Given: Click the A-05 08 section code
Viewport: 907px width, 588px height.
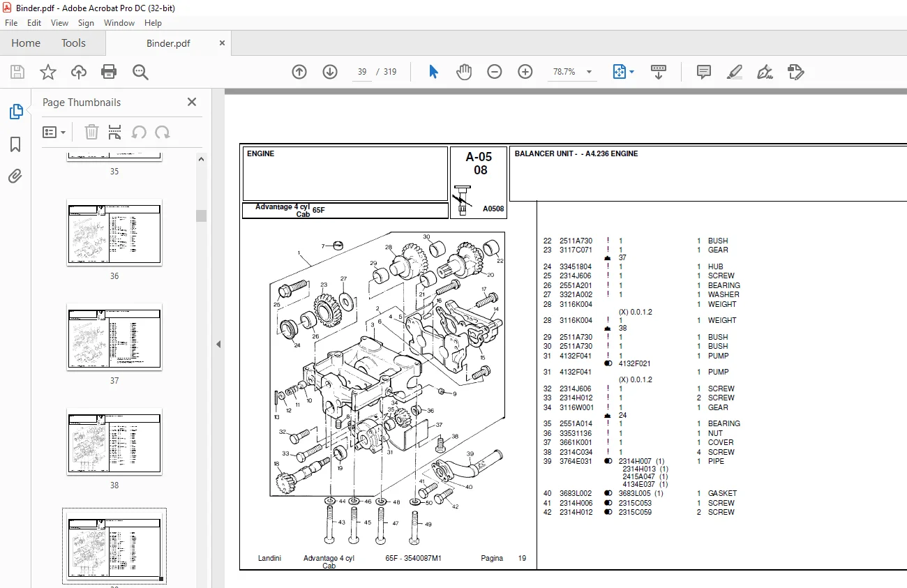Looking at the screenshot, I should pyautogui.click(x=479, y=163).
